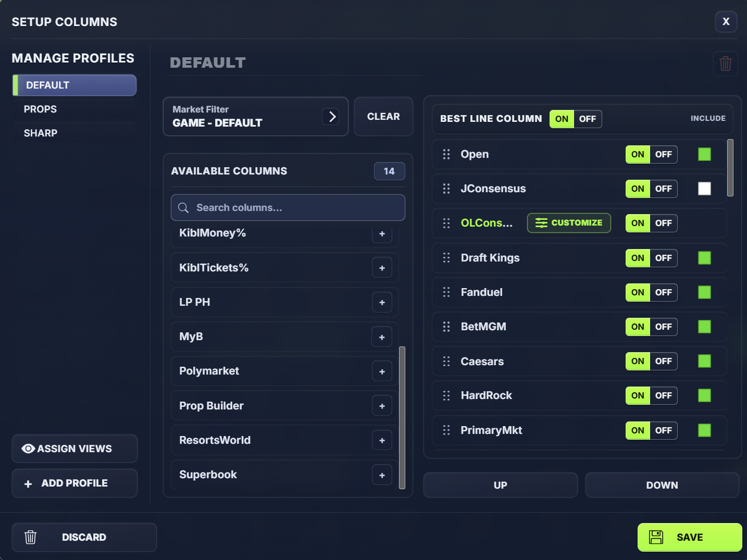The width and height of the screenshot is (747, 560).
Task: Add the KiblTickets% column with plus icon
Action: coord(382,268)
